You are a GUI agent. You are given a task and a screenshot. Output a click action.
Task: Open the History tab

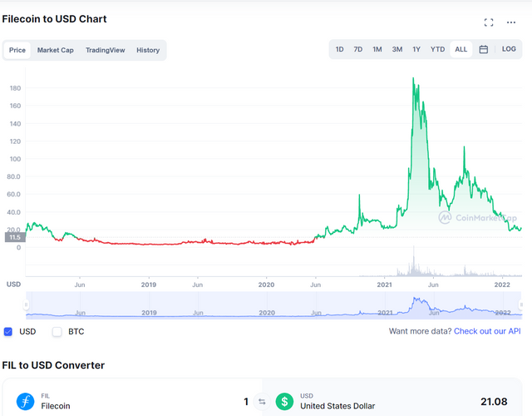[148, 50]
